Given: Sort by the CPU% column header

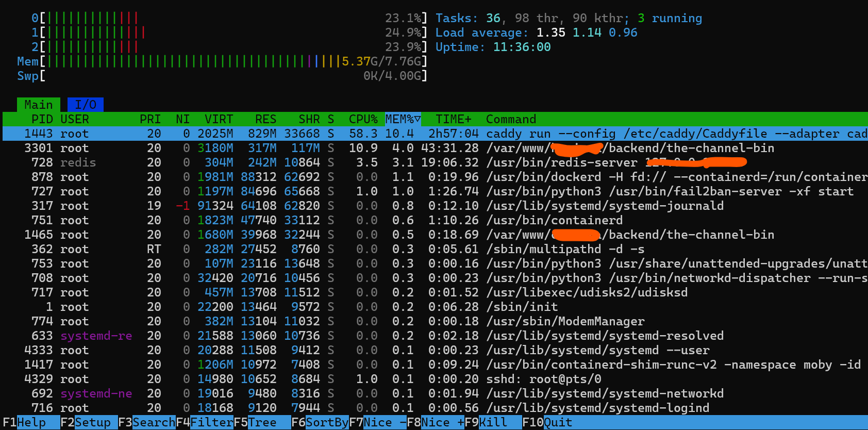Looking at the screenshot, I should 363,119.
